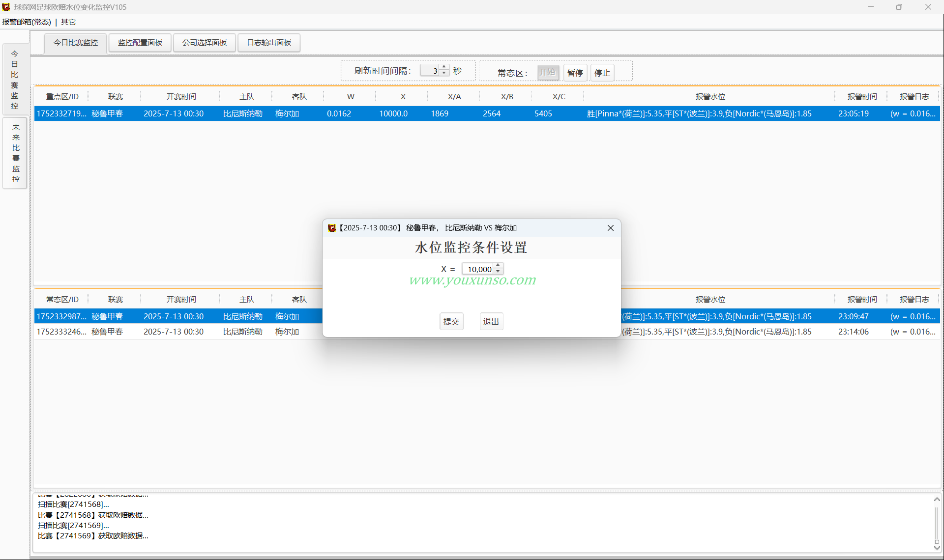Click the 退出 button in the dialog

(x=491, y=321)
